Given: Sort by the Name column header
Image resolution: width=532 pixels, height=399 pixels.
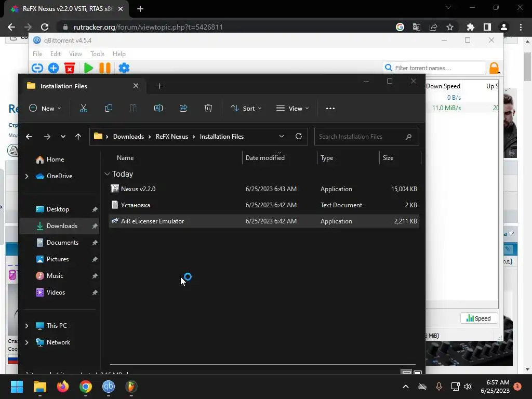Looking at the screenshot, I should point(125,158).
